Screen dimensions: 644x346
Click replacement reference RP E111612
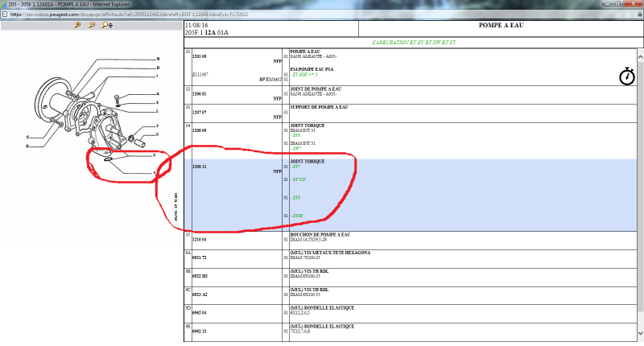point(270,80)
